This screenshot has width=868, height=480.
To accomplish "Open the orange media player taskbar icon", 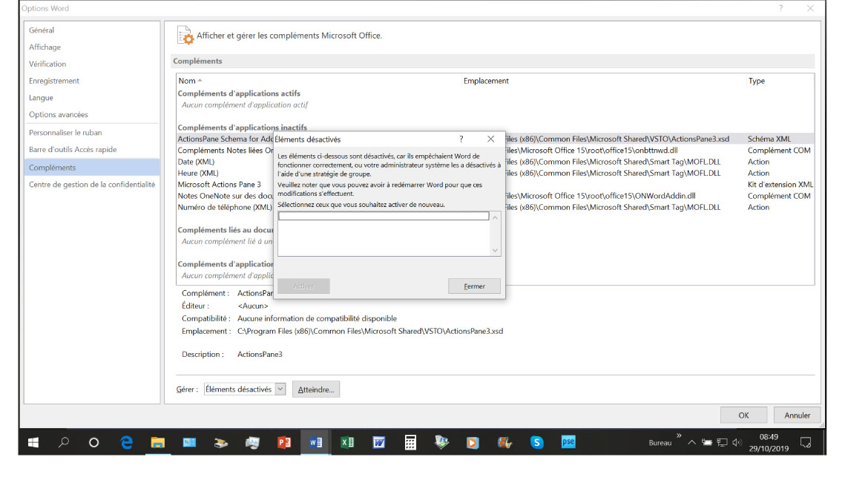I will tap(473, 442).
